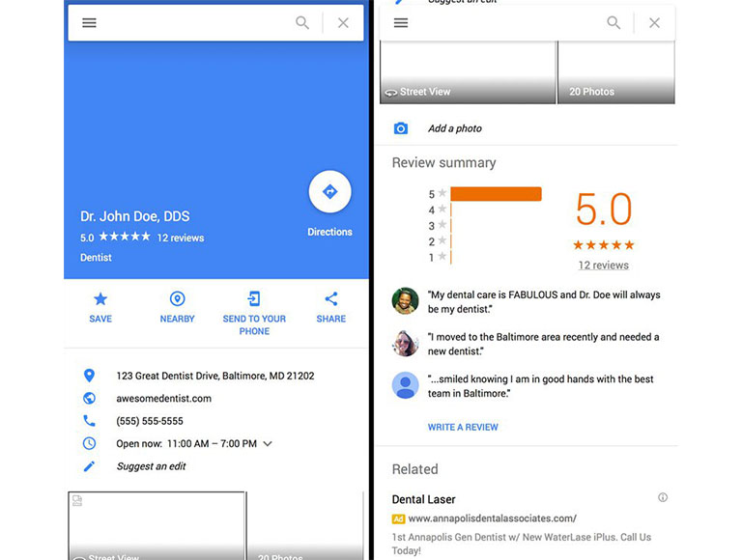This screenshot has width=742, height=560.
Task: Click Suggest an edit
Action: 151,466
